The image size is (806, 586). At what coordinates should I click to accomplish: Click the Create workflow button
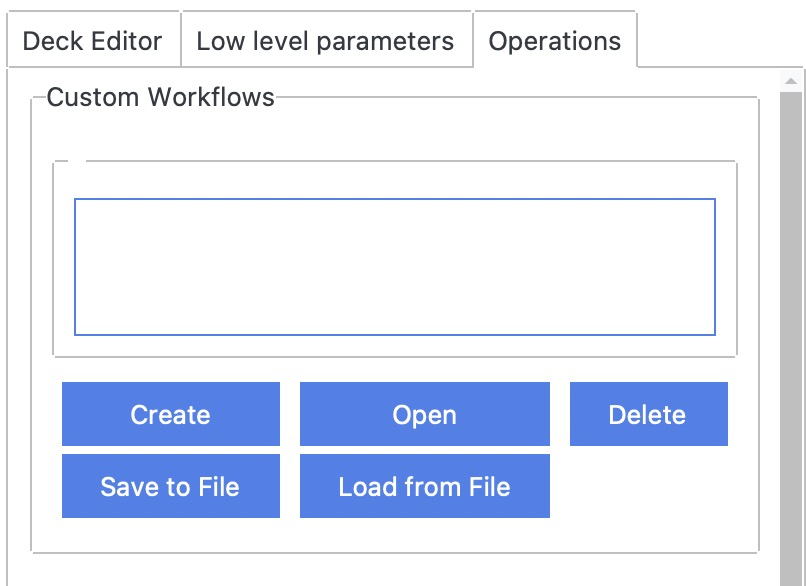(170, 414)
